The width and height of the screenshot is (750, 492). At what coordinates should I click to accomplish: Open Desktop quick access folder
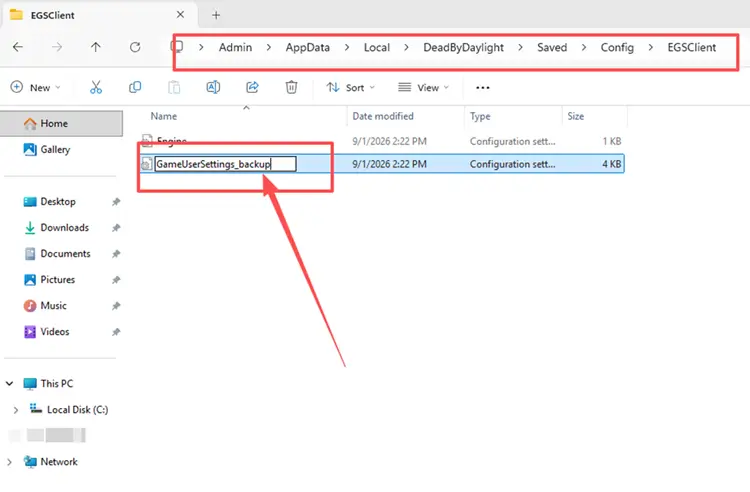[x=58, y=202]
